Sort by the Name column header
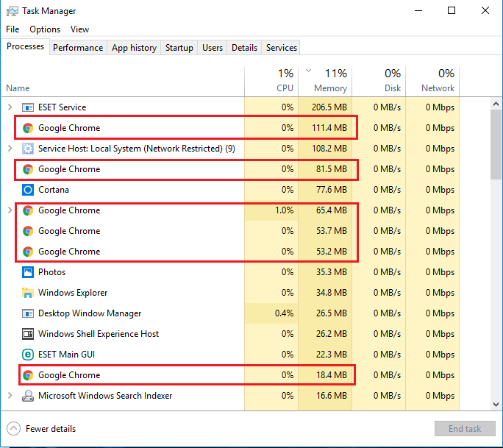Viewport: 503px width, 448px height. click(x=123, y=82)
